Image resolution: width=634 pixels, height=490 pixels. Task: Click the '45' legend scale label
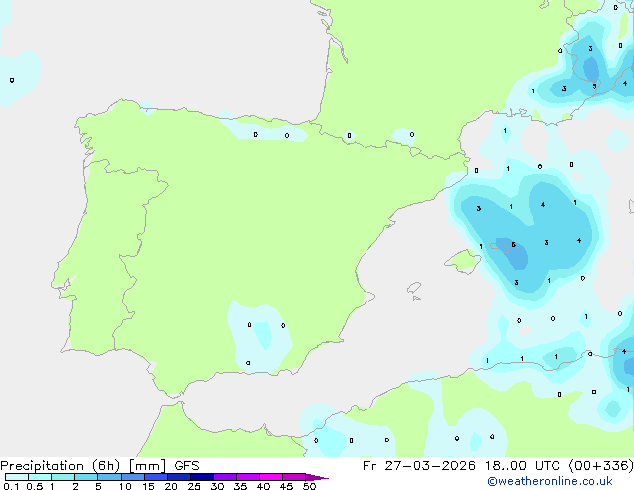pyautogui.click(x=286, y=486)
